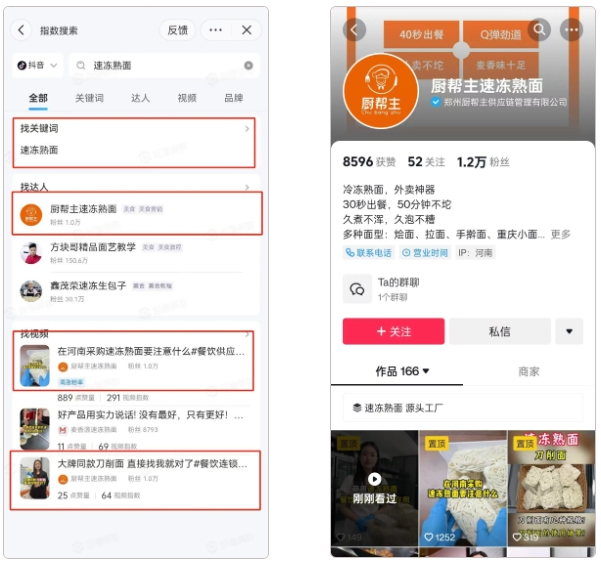Open the profile three-dot more menu
This screenshot has height=564, width=601.
571,30
